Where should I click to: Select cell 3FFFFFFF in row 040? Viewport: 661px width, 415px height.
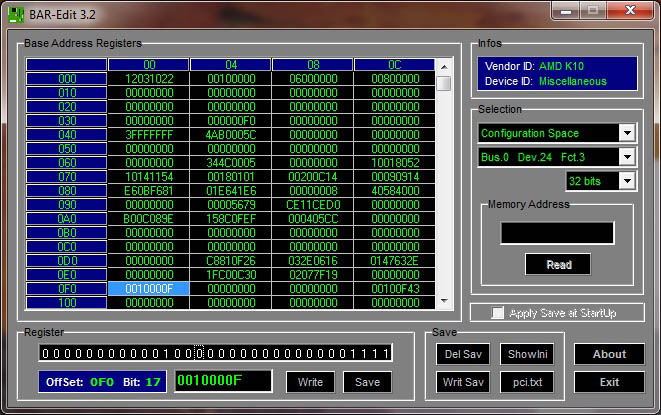(x=149, y=135)
